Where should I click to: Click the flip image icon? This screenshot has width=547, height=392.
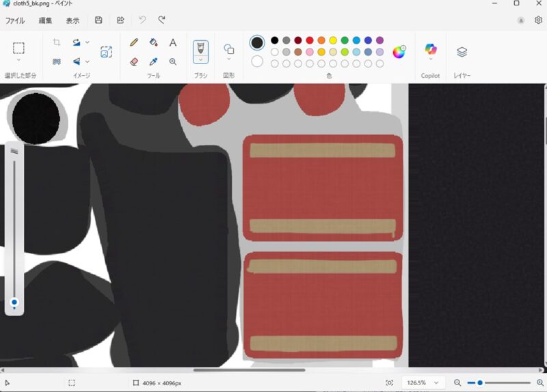(77, 61)
